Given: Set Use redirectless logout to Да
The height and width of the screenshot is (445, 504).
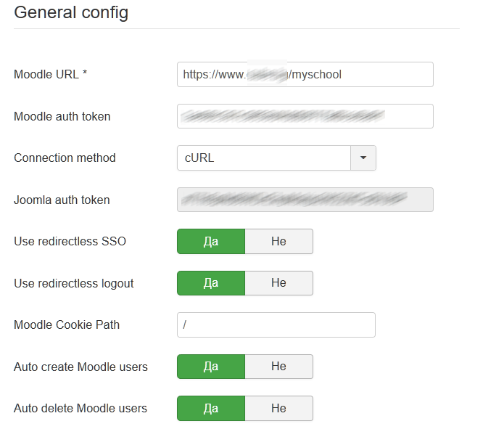Looking at the screenshot, I should [x=211, y=283].
